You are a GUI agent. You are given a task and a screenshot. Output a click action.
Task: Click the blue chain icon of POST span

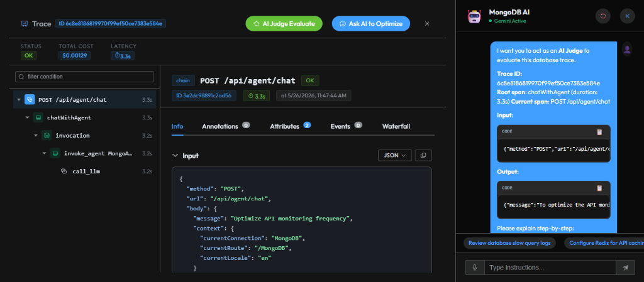[30, 100]
